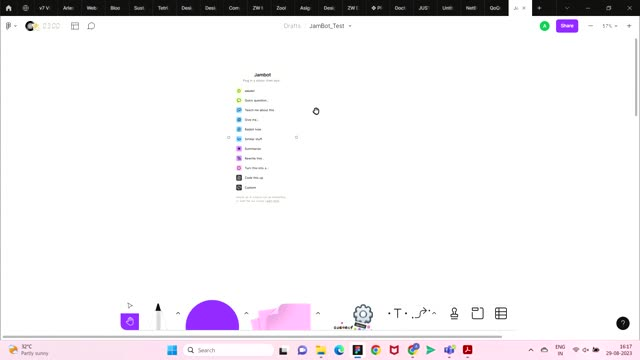
Task: Open the FigJam main menu
Action: click(11, 26)
